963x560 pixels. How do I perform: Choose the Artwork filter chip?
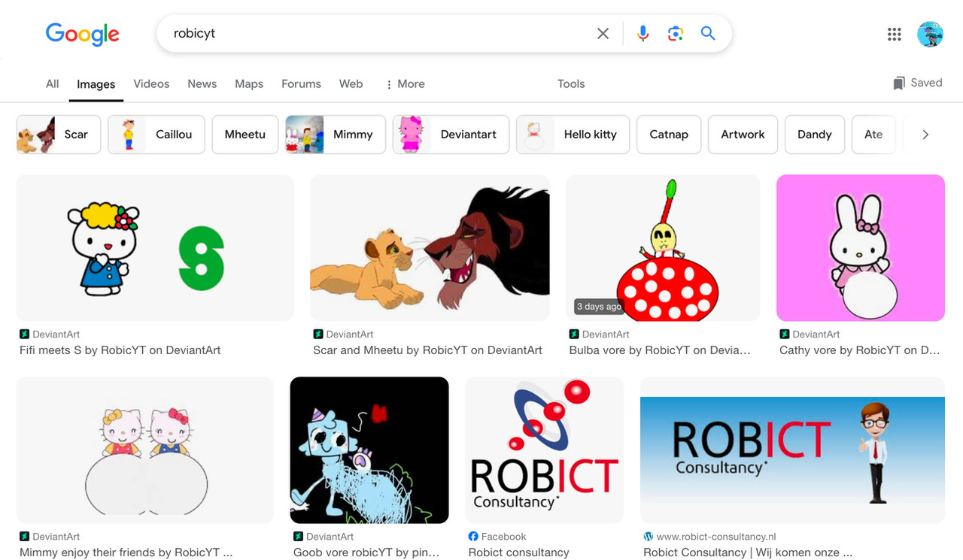743,135
